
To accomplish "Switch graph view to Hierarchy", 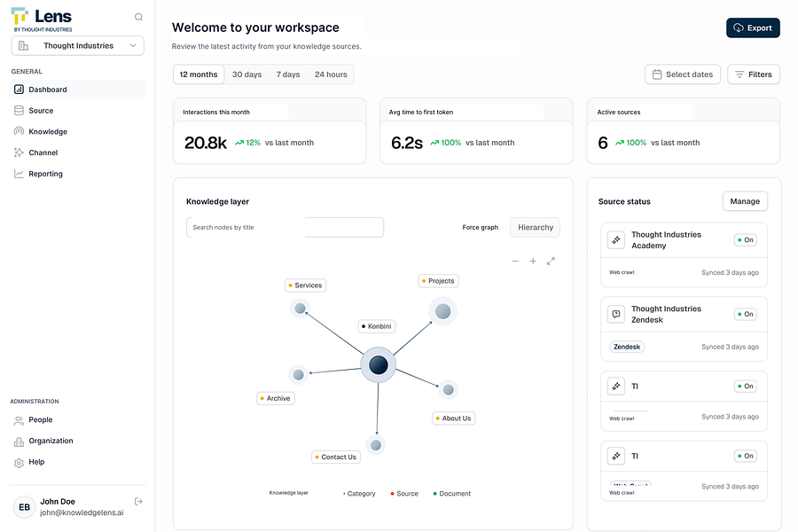I will tap(536, 228).
